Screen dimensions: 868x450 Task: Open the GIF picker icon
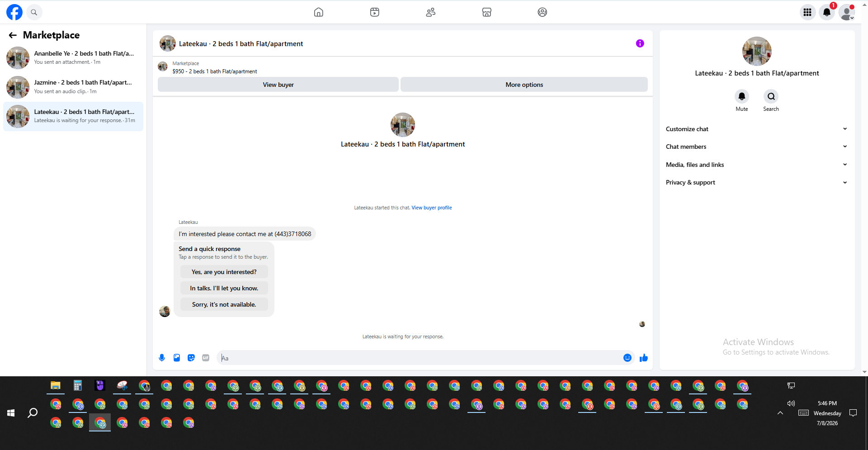(x=206, y=358)
